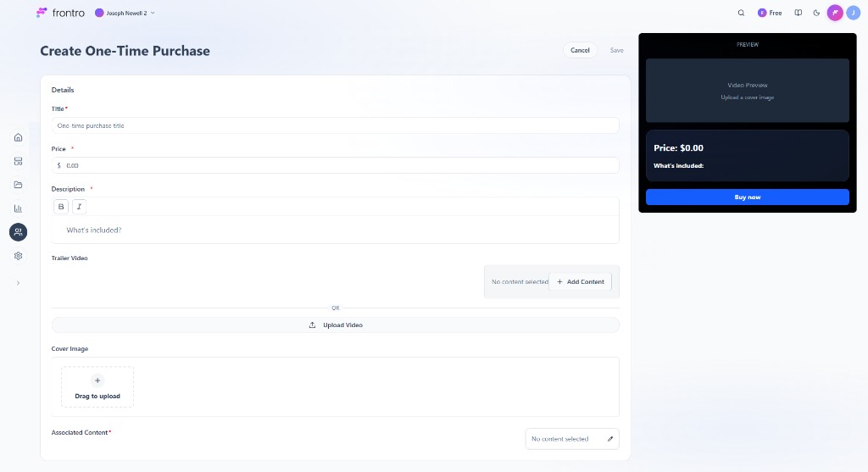This screenshot has height=472, width=868.
Task: Open the storefront layout sidebar icon
Action: point(19,161)
